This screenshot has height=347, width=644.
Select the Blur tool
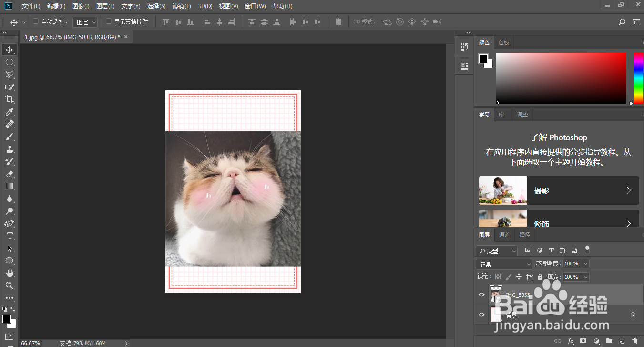point(9,199)
